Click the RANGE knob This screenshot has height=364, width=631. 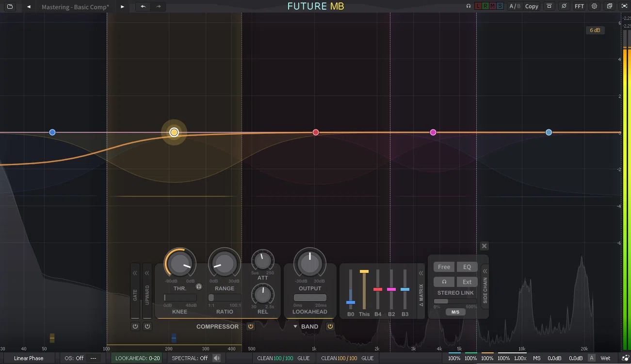tap(225, 263)
